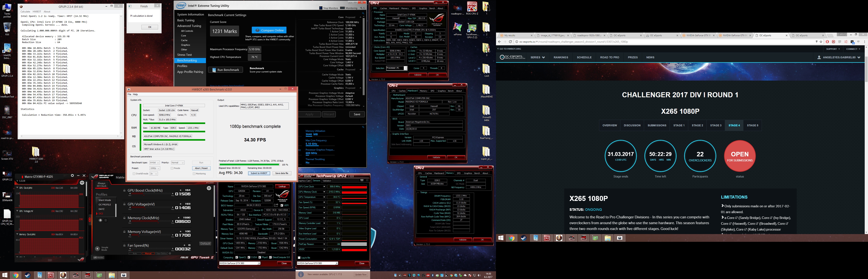Switch to STAGE 5 tab
This screenshot has height=279, width=868.
752,125
